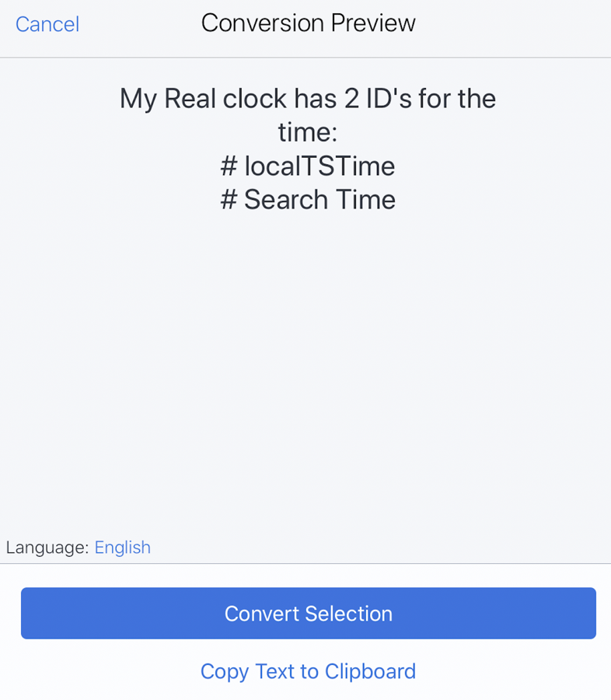Open the English language selector

click(123, 548)
